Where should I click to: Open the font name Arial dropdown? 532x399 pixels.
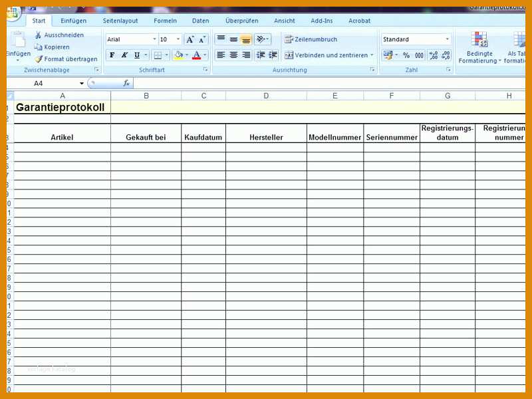pos(154,39)
